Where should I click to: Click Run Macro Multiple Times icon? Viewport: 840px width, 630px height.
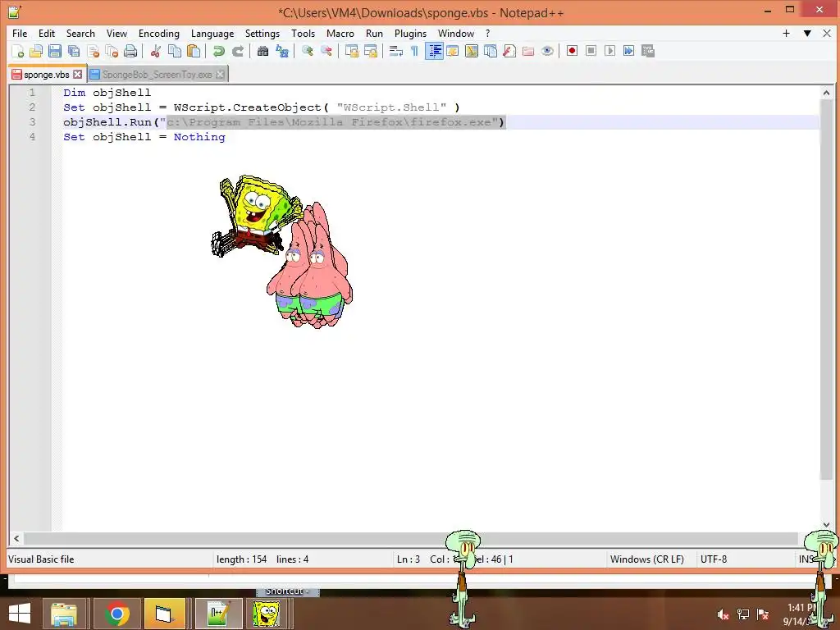tap(629, 51)
